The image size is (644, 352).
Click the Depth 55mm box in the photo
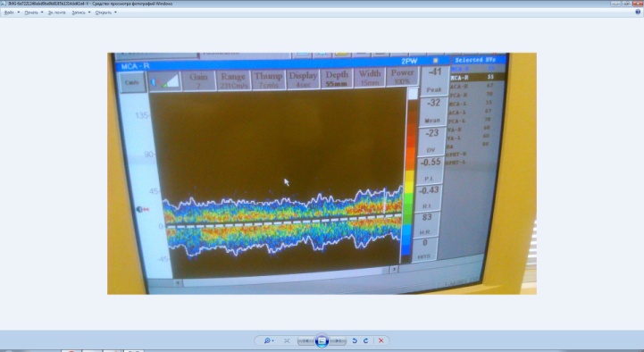(x=337, y=78)
